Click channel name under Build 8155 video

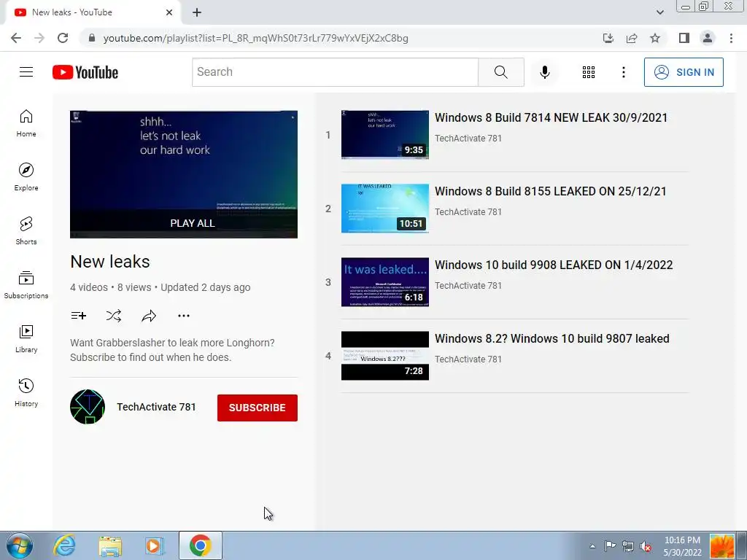point(468,212)
